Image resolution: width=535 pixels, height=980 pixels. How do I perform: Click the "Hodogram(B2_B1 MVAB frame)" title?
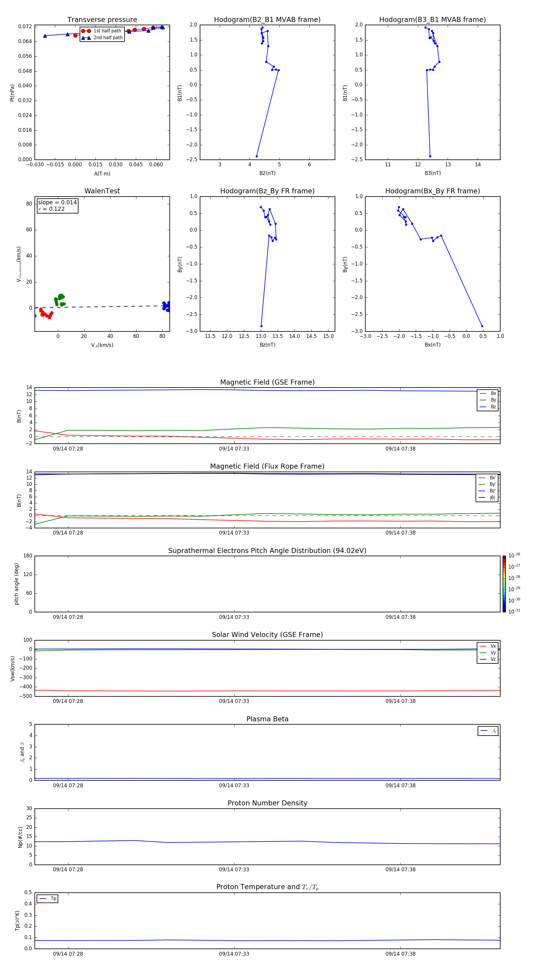(x=267, y=19)
